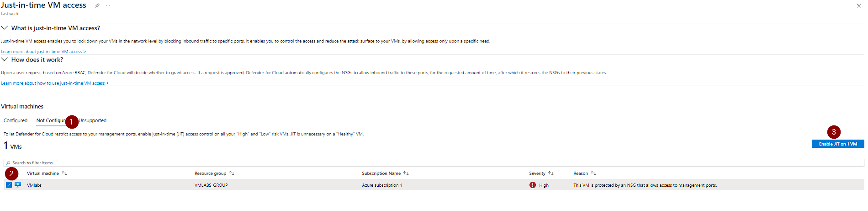This screenshot has height=211, width=868.
Task: Click the 'Severity' column header label
Action: click(x=537, y=173)
